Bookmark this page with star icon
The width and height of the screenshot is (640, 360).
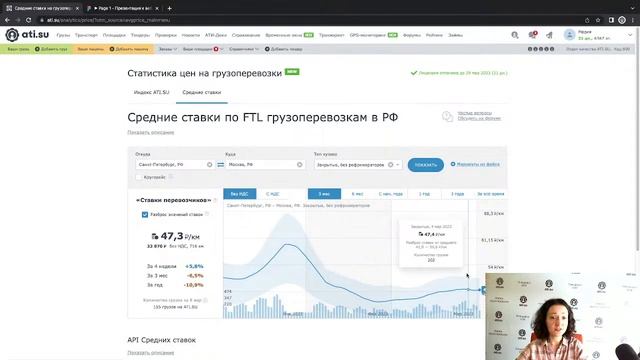[598, 20]
